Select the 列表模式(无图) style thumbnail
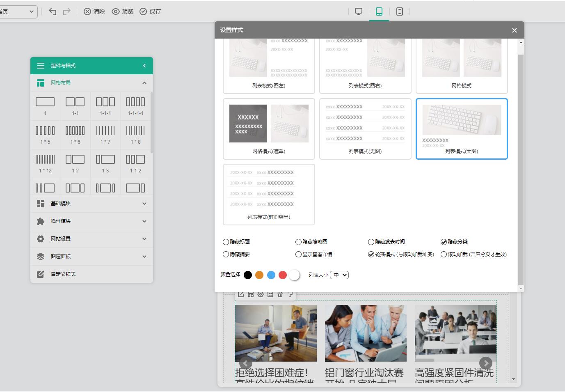The height and width of the screenshot is (392, 565). coord(365,128)
